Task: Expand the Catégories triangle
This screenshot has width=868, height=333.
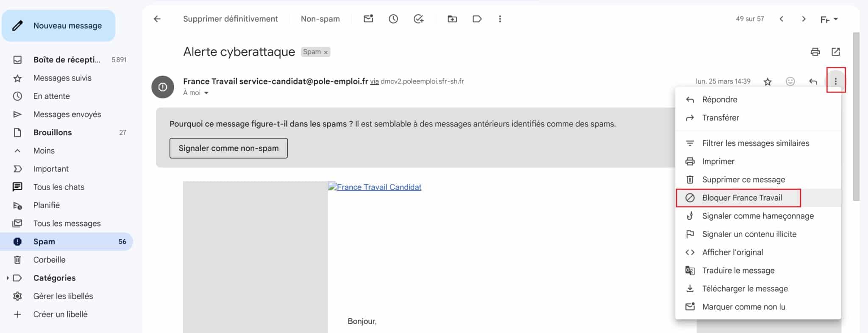Action: pyautogui.click(x=7, y=278)
